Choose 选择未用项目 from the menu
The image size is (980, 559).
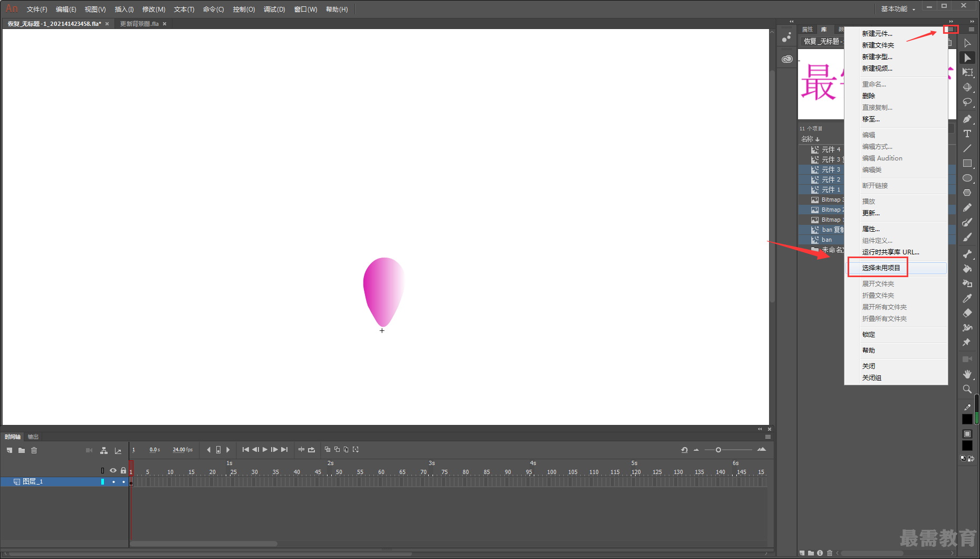(x=881, y=268)
